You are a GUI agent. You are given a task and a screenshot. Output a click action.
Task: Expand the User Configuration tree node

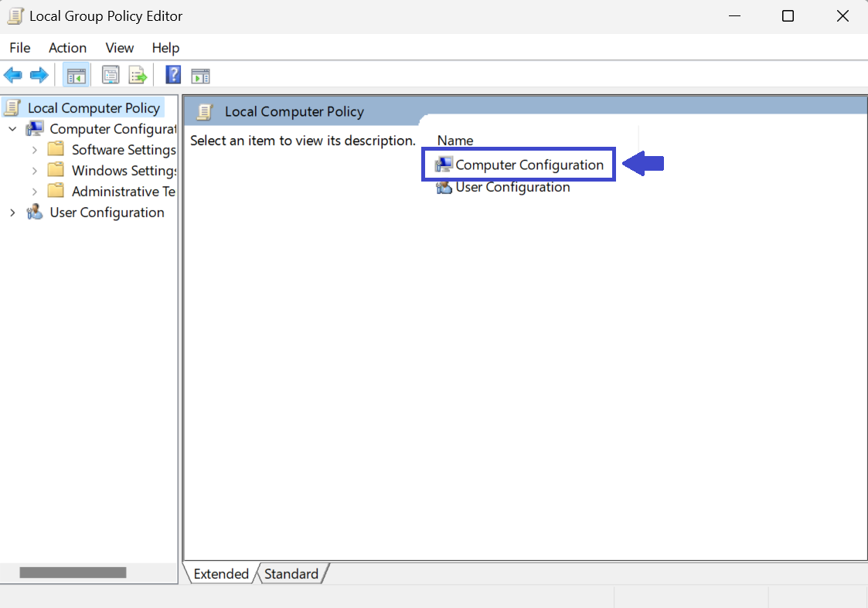12,212
